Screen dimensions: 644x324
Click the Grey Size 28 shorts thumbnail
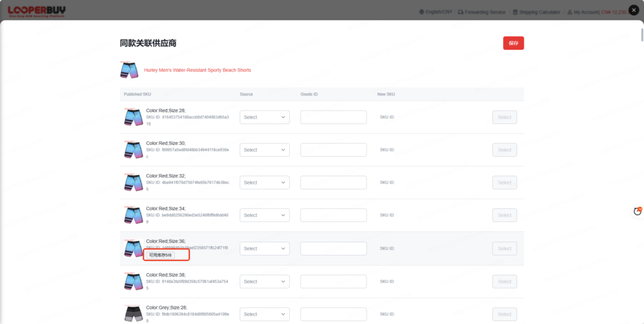(x=133, y=314)
